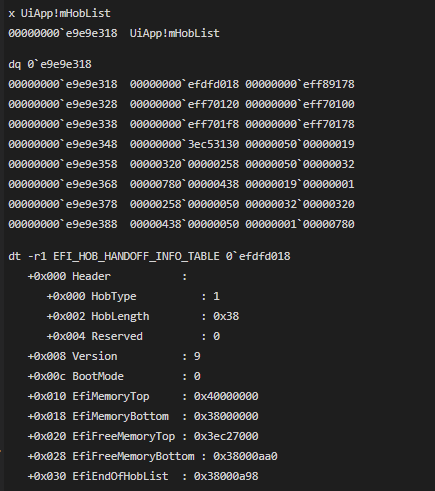Click the 'dq 0`e9e9e318' command
The image size is (435, 491).
point(50,64)
